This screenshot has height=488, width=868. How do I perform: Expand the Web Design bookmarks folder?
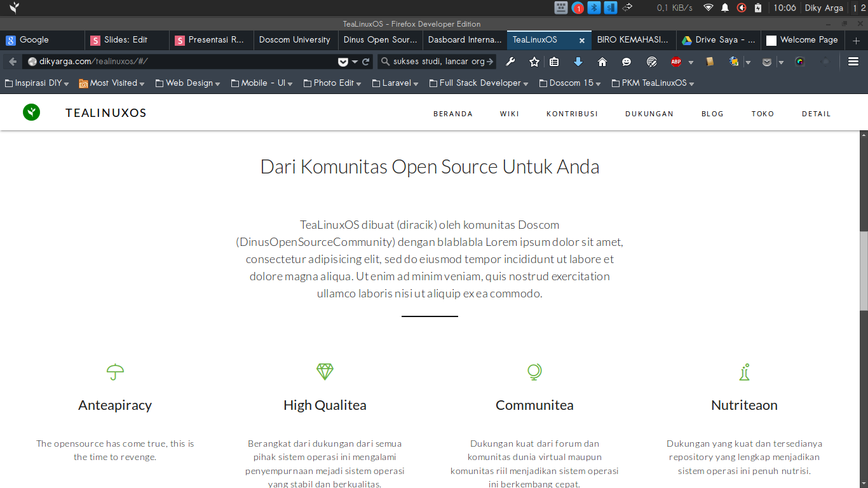[x=188, y=83]
